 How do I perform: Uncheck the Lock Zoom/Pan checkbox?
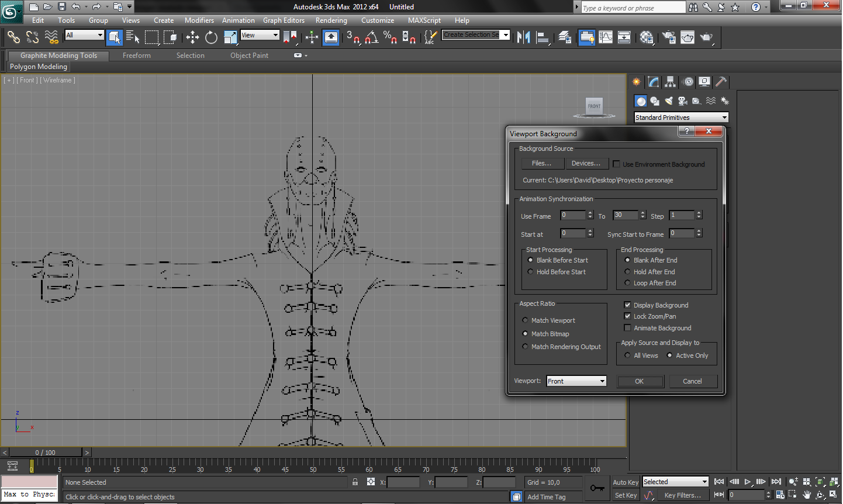tap(627, 316)
